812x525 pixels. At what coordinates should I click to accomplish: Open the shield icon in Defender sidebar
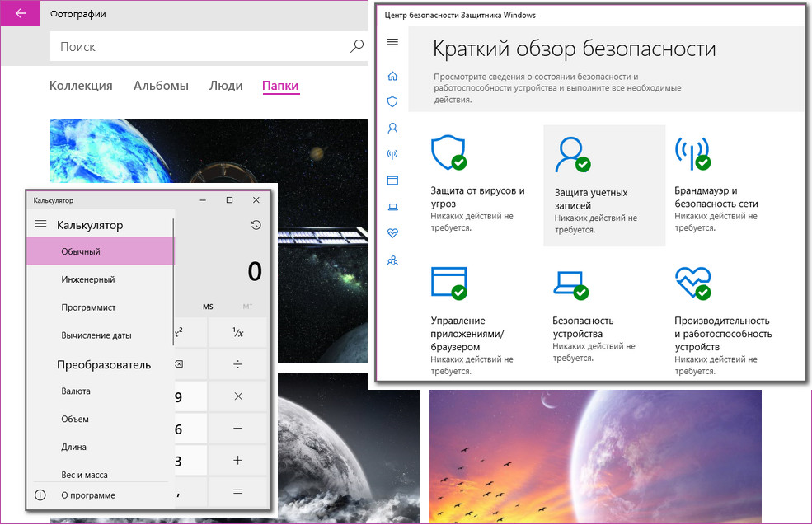pos(392,101)
